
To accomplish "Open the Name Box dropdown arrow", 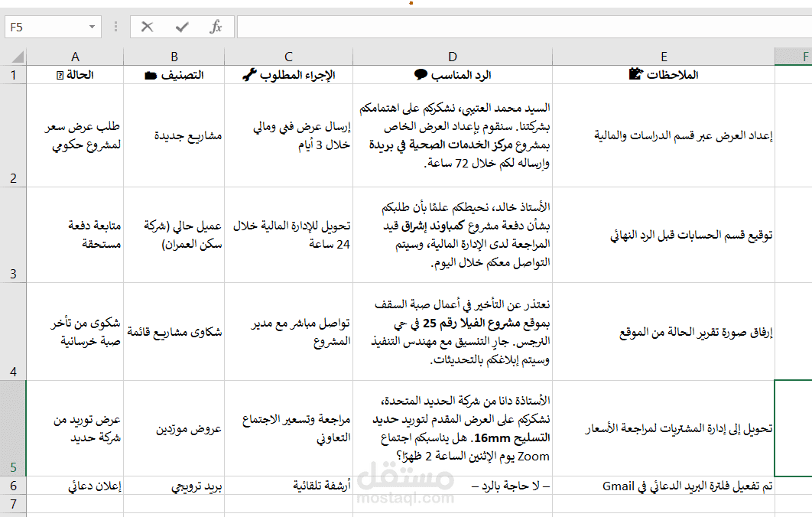I will [x=92, y=27].
